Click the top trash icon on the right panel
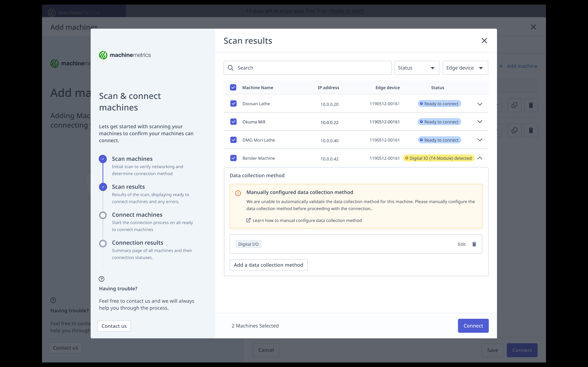The height and width of the screenshot is (367, 588). tap(531, 105)
